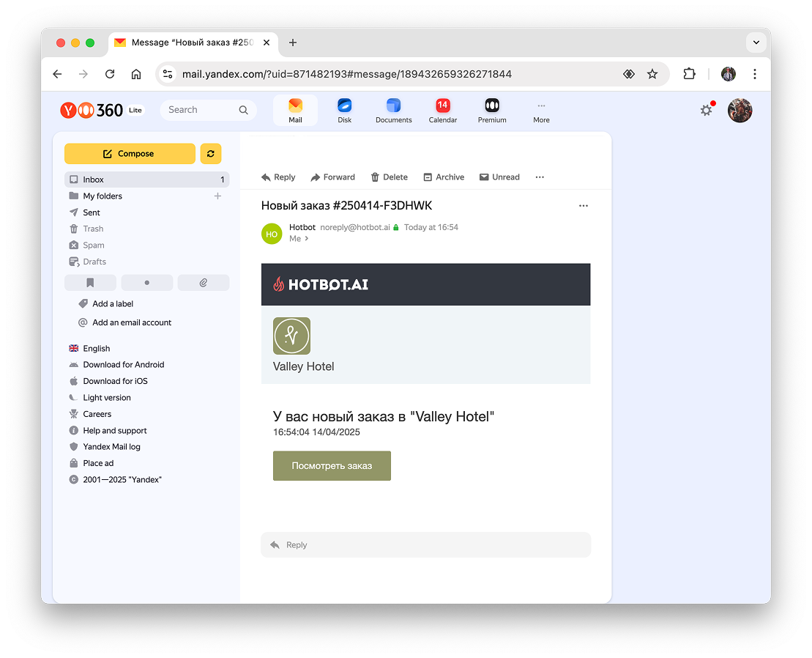This screenshot has width=812, height=658.
Task: Refresh the mailbox with the yellow sync button
Action: coord(211,153)
